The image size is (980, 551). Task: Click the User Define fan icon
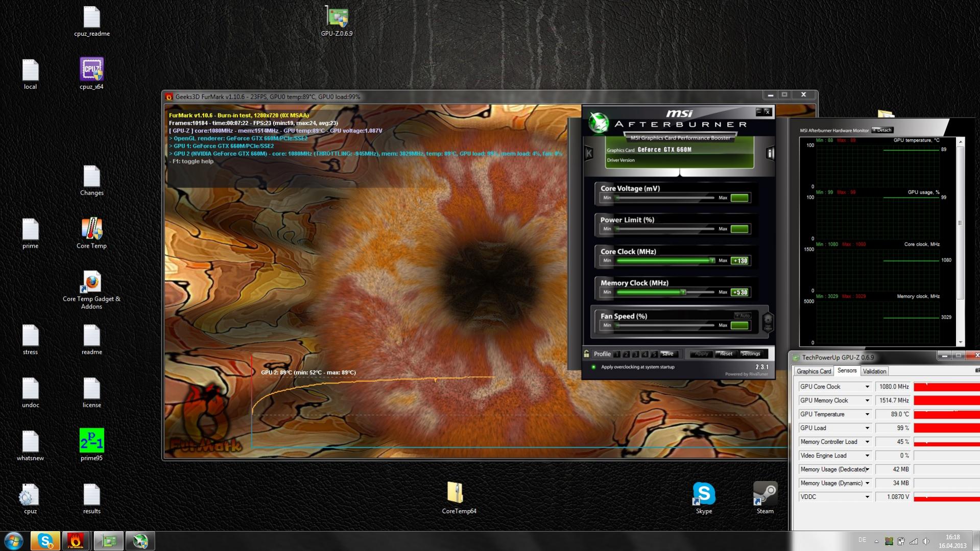coord(768,322)
